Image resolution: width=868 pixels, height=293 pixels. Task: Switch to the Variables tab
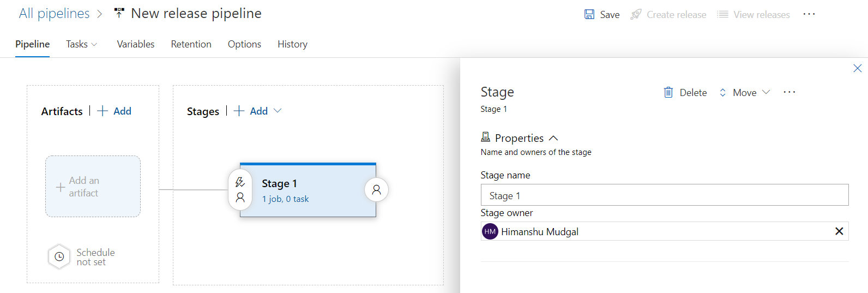(x=136, y=44)
